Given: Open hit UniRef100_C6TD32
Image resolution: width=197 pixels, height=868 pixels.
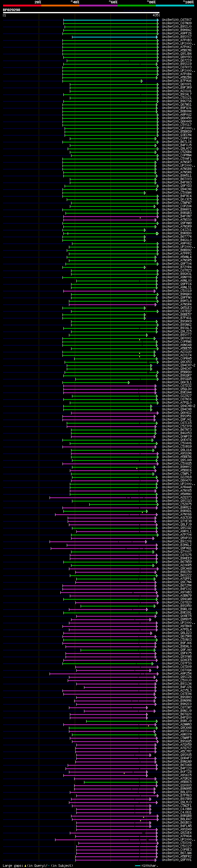Looking at the screenshot, I should coord(176,386).
